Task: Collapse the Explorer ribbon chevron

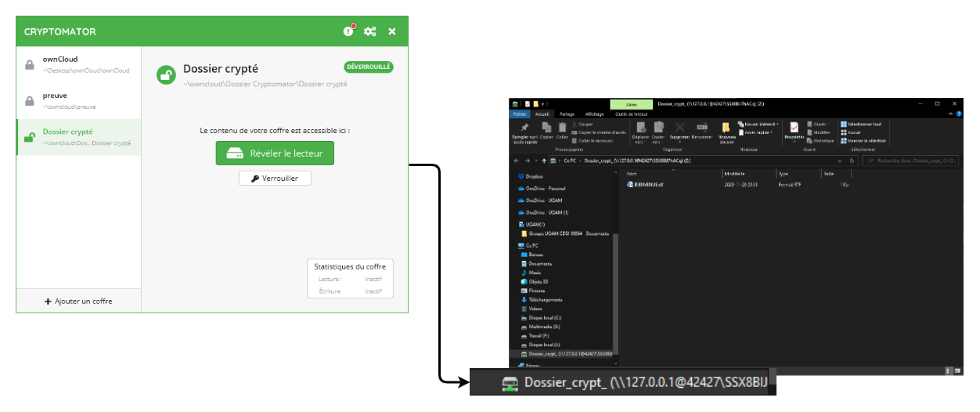Action: [x=950, y=114]
